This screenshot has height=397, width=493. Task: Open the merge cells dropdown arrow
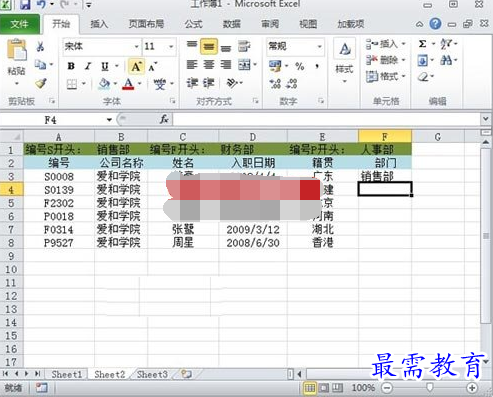tap(255, 65)
